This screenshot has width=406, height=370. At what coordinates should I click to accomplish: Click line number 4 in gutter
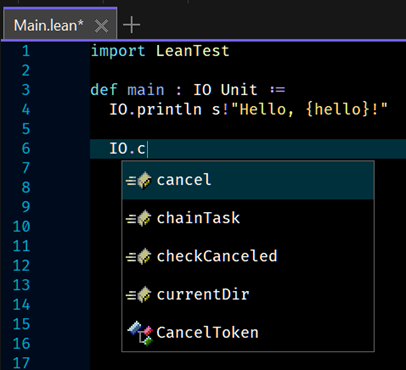click(x=26, y=110)
